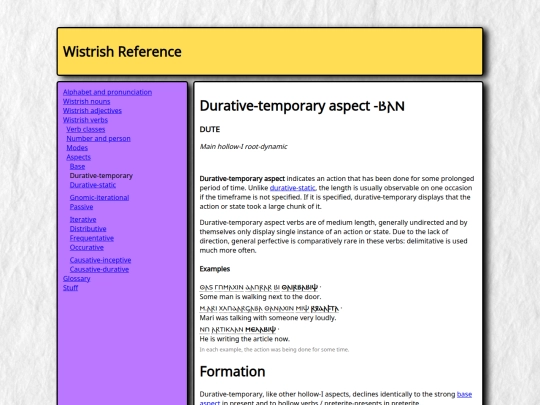Click the DUTE abbreviation label
540x405 pixels.
click(x=210, y=129)
